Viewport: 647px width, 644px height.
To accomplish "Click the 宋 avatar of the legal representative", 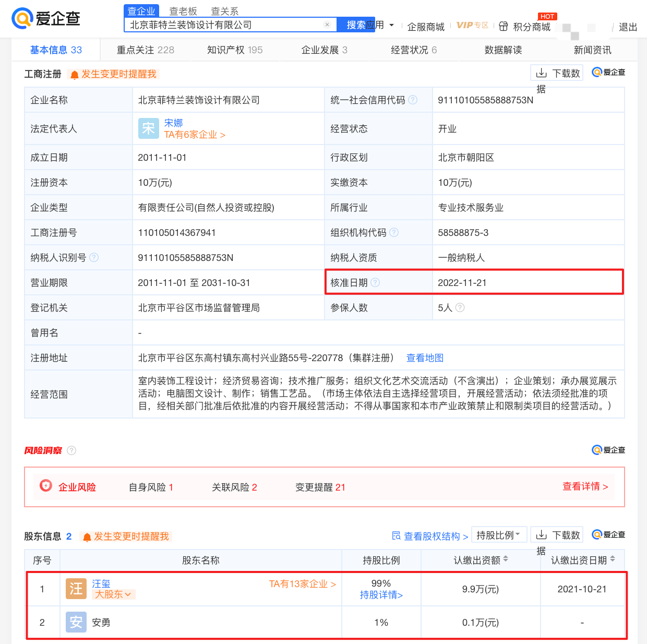I will pyautogui.click(x=148, y=128).
